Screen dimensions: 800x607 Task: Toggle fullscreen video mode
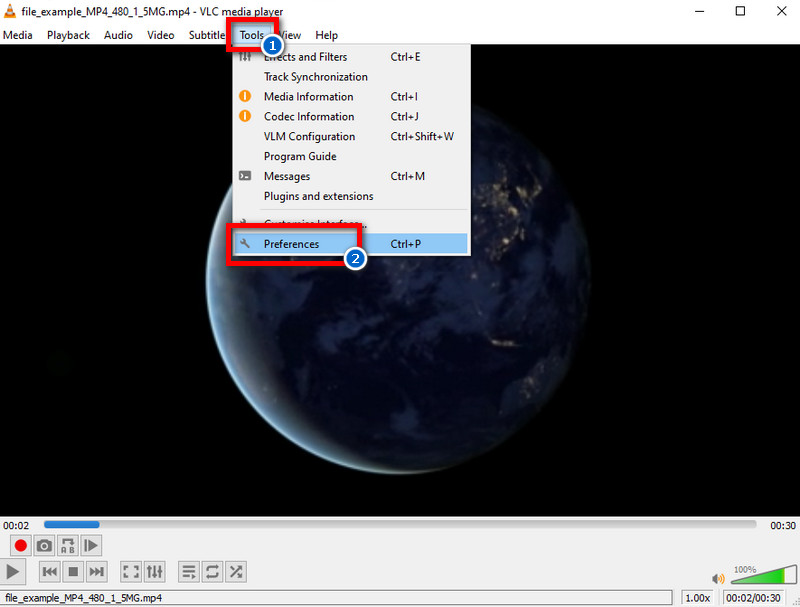(x=131, y=572)
